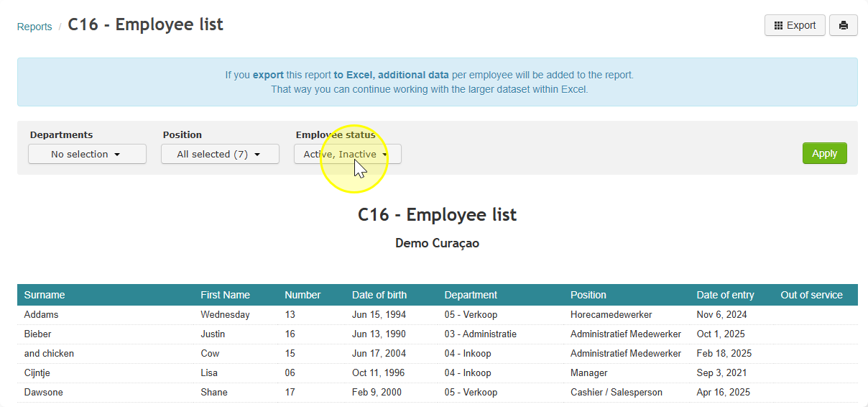Open the Departments dropdown
Screen dimensions: 868x407
pos(87,154)
